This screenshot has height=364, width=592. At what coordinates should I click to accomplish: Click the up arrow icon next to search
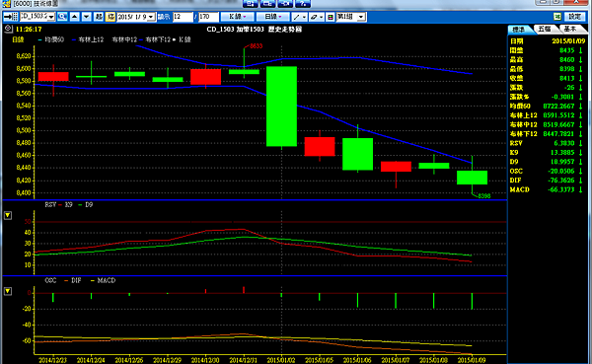point(75,17)
